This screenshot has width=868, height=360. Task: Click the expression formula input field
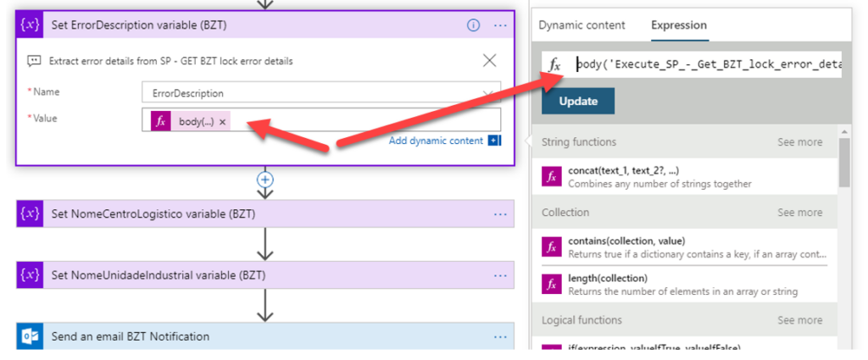[x=708, y=64]
